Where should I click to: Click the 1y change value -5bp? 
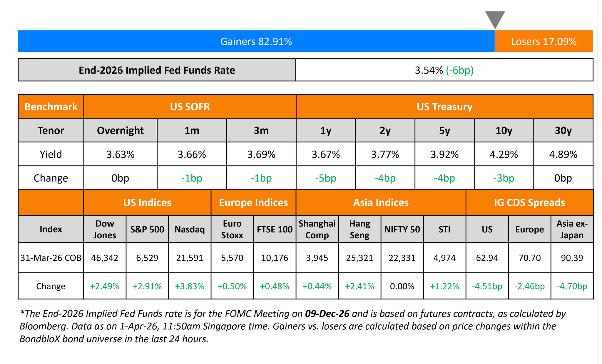click(326, 178)
